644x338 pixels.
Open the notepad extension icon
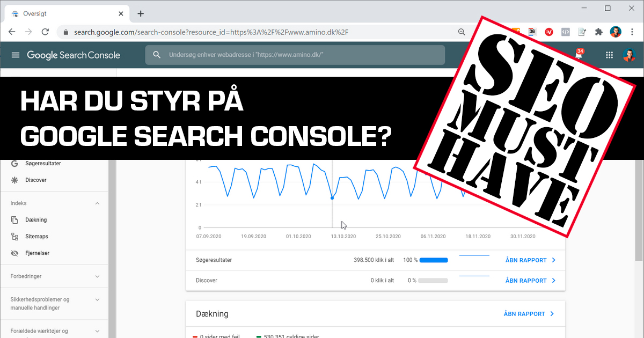(582, 32)
